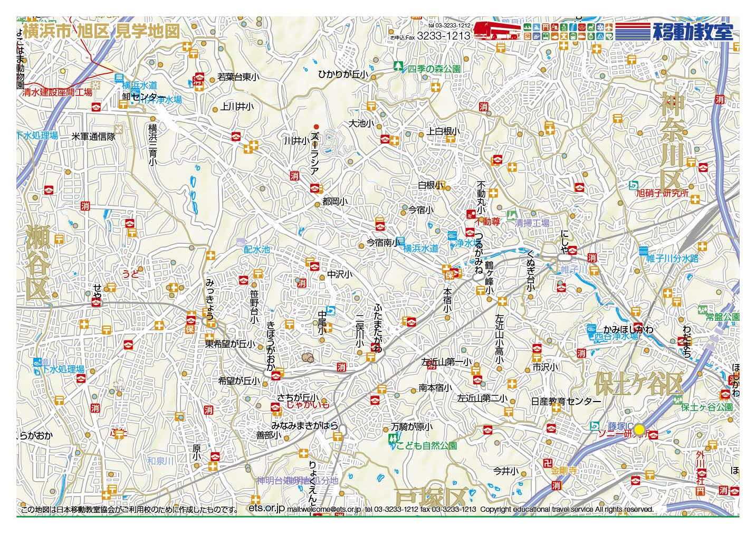
Task: Click the 常盤公園 label
Action: point(723,317)
